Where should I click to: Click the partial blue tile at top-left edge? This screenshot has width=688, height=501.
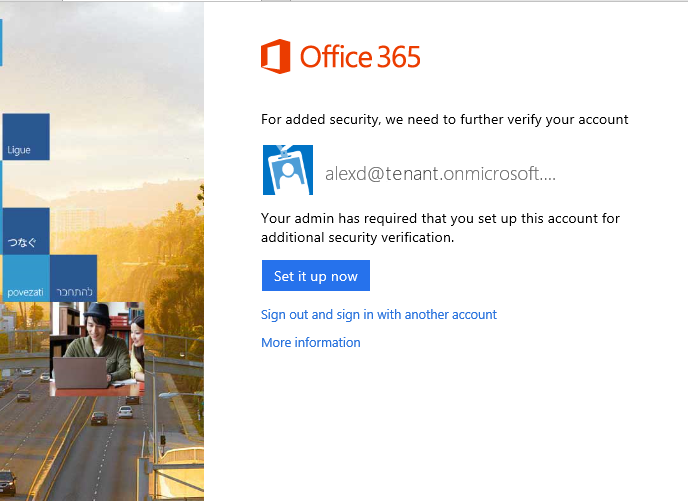click(x=1, y=41)
